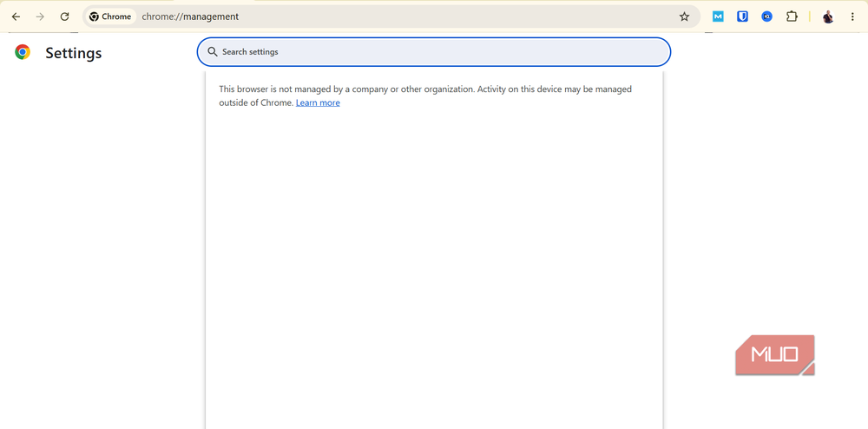Viewport: 868px width, 429px height.
Task: Click the magnifier icon in Search settings
Action: tap(213, 52)
